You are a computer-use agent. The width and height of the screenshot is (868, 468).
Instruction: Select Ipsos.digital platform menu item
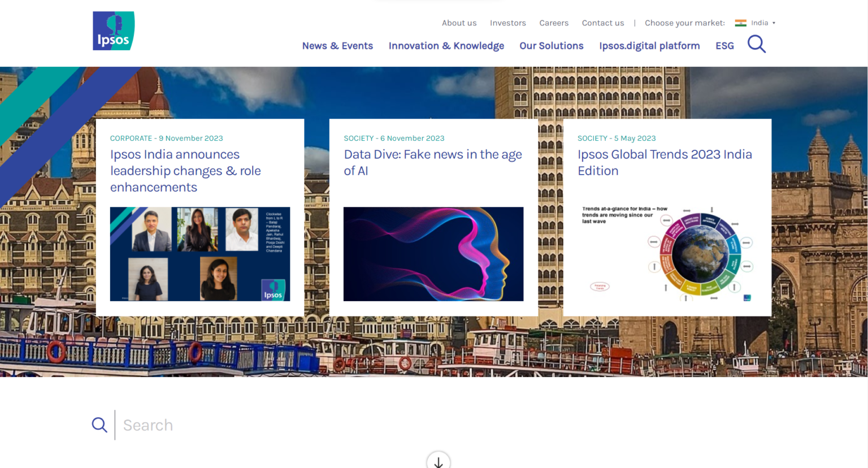(649, 46)
